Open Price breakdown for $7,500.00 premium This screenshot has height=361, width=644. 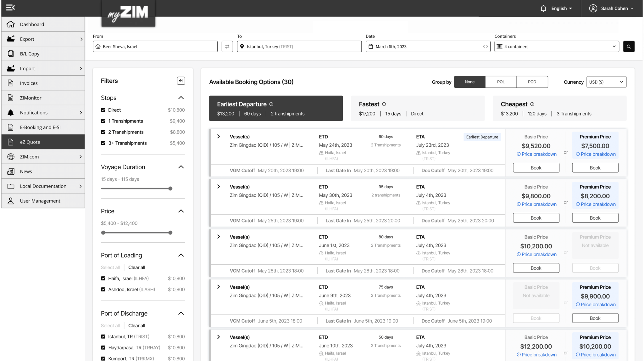pyautogui.click(x=596, y=154)
